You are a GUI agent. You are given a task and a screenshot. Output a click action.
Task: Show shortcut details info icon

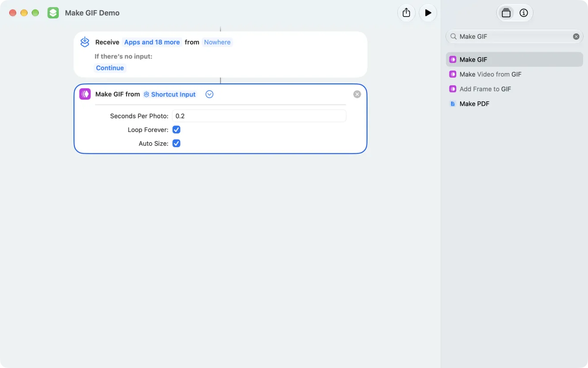pyautogui.click(x=524, y=13)
